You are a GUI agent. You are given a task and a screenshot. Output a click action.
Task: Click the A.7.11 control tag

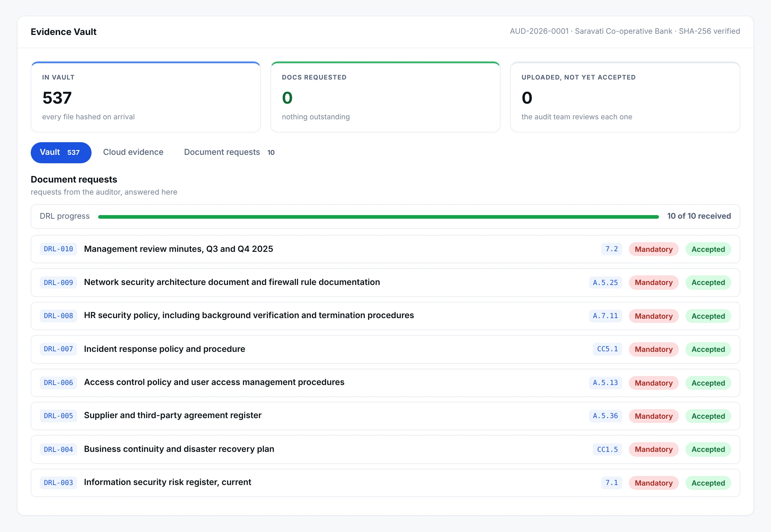[x=605, y=316]
